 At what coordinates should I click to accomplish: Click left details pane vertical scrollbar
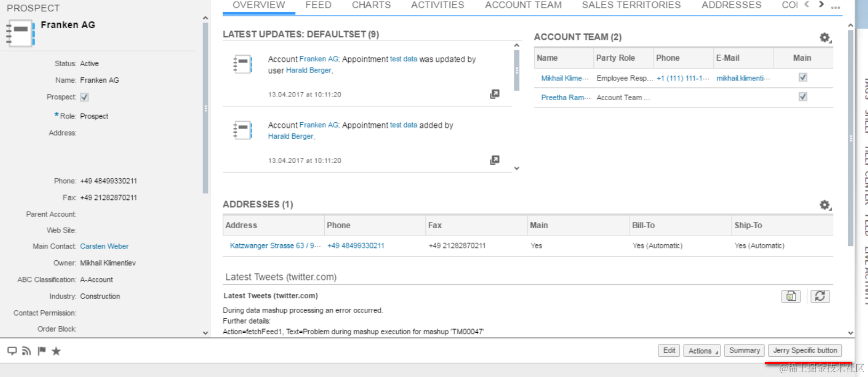pyautogui.click(x=205, y=108)
